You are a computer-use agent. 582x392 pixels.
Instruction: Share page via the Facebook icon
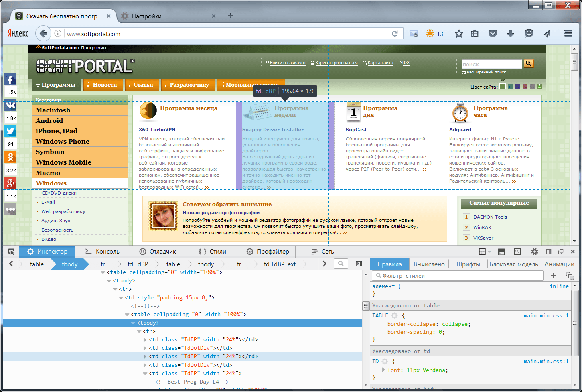coord(10,79)
